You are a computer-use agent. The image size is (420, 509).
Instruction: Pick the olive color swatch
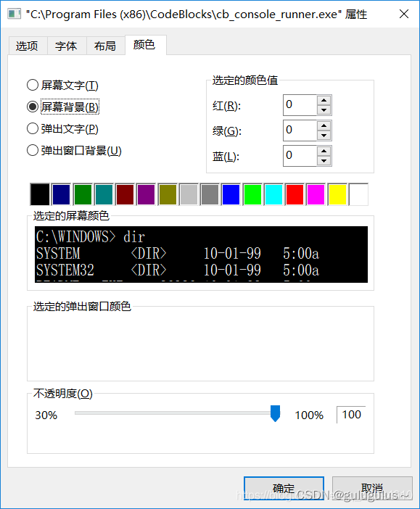click(x=168, y=194)
